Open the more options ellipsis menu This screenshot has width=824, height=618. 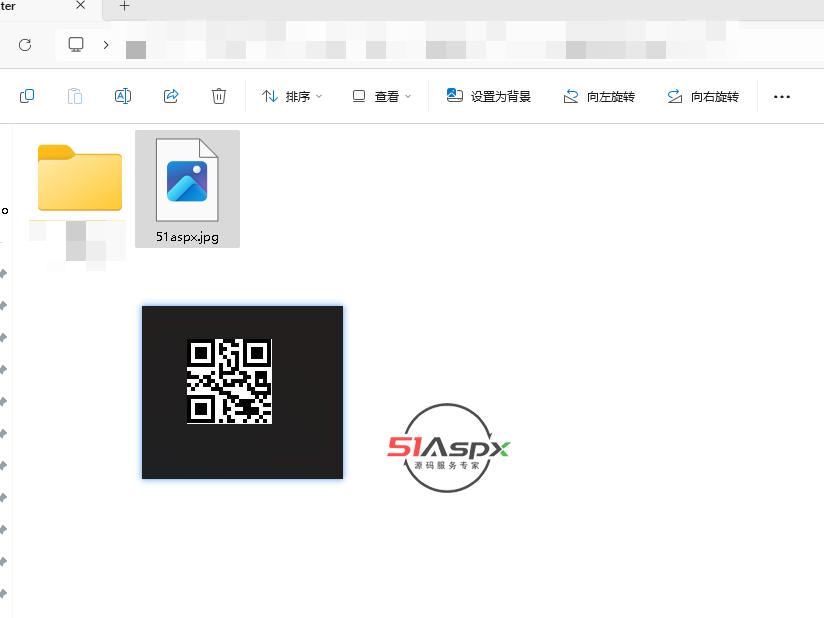click(781, 97)
